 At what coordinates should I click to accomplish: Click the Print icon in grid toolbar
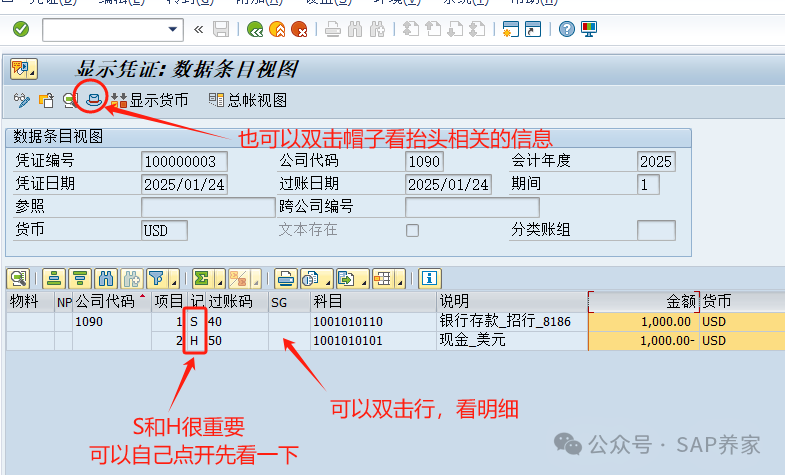click(x=285, y=278)
